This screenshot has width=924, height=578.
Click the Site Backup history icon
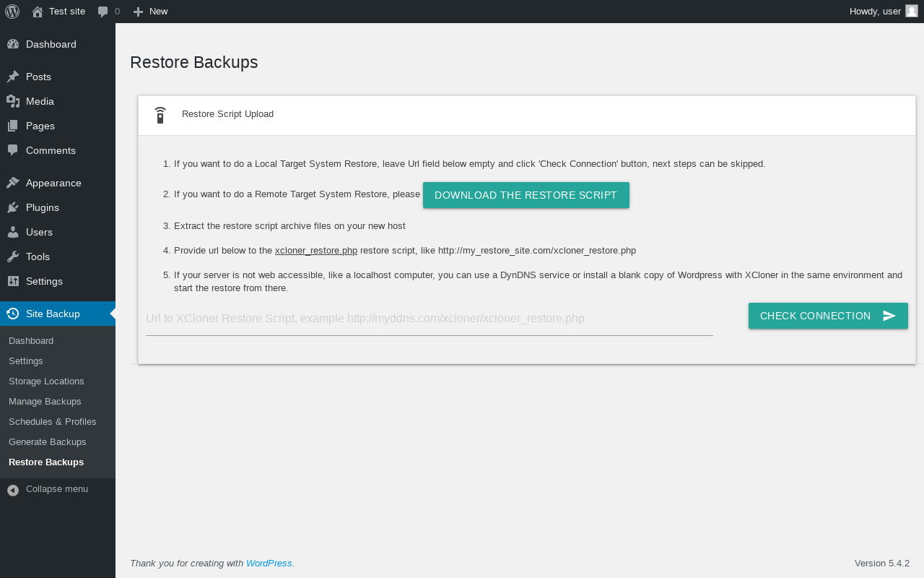coord(13,314)
